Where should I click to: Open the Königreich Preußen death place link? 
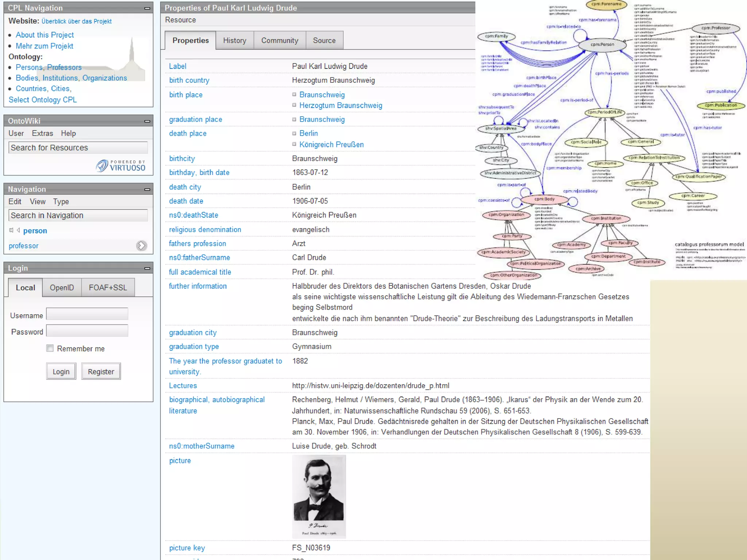(331, 144)
